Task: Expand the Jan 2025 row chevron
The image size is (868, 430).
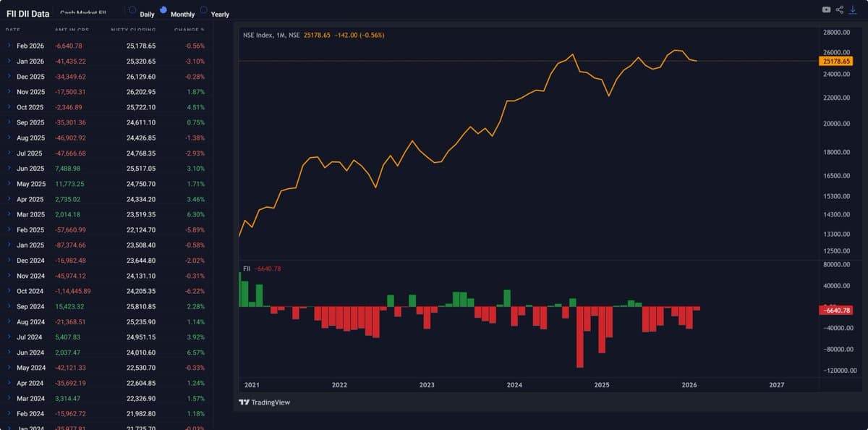Action: pos(9,245)
